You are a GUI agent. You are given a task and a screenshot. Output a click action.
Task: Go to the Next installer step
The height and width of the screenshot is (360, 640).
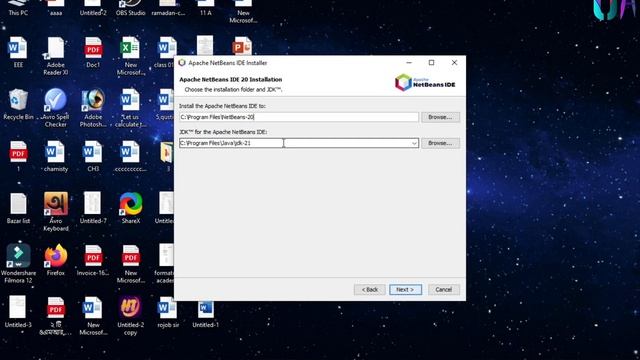click(x=405, y=289)
